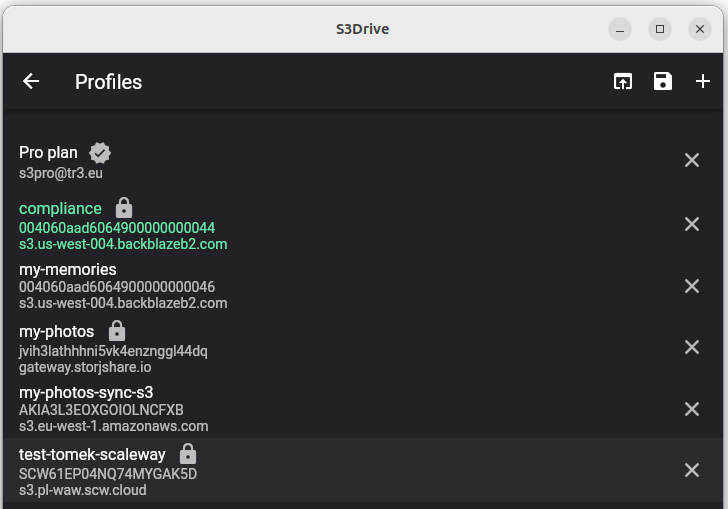Remove the Pro plan profile
Screen dimensions: 728x509
(692, 160)
